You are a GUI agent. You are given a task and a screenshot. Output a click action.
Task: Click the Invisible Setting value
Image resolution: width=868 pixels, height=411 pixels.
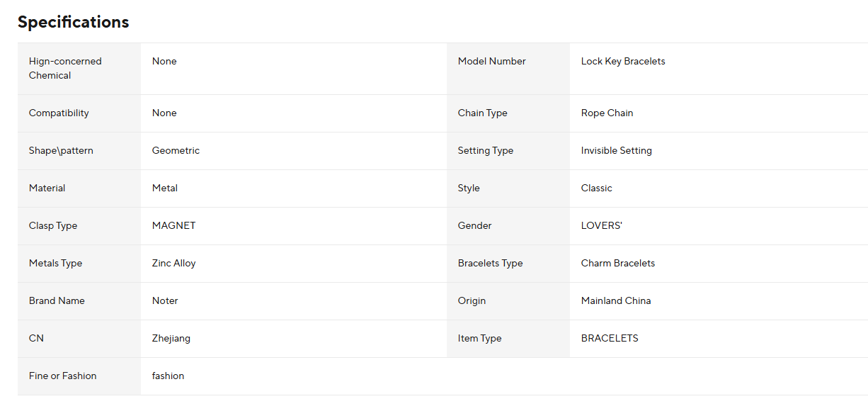pyautogui.click(x=617, y=151)
